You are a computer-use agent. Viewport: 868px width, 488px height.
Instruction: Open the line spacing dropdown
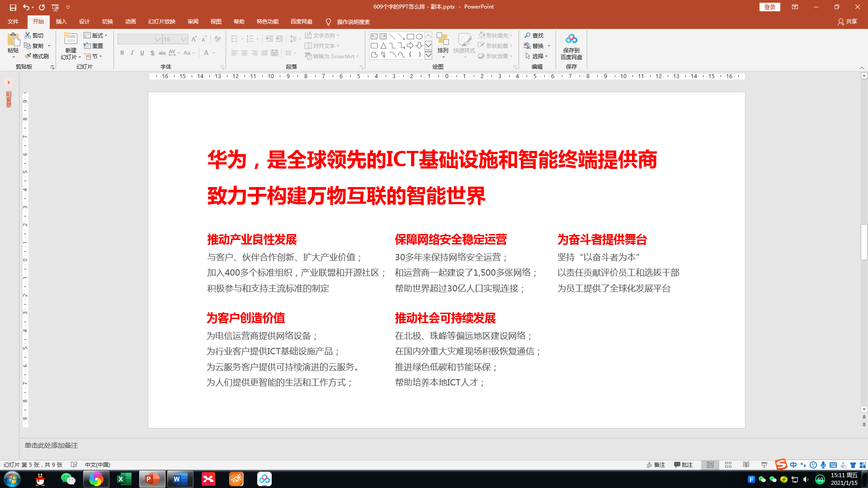pos(295,39)
